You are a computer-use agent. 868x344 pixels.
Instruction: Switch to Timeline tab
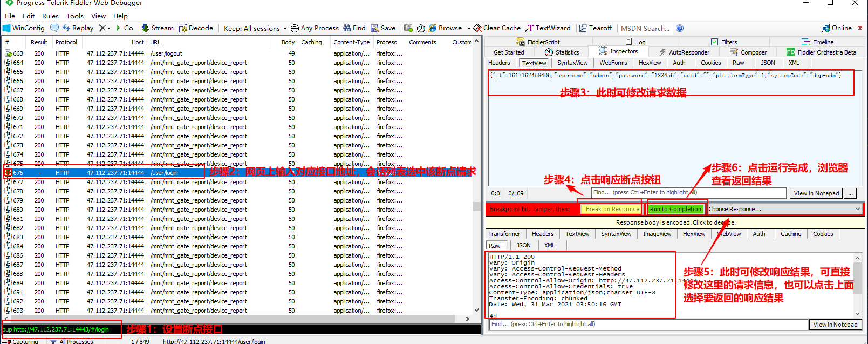coord(818,42)
